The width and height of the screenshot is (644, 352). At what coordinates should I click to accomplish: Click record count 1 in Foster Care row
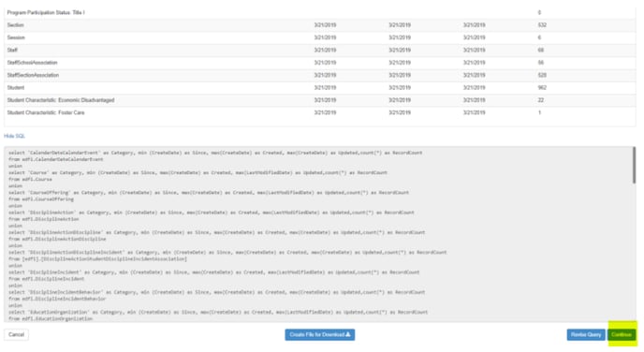[539, 112]
